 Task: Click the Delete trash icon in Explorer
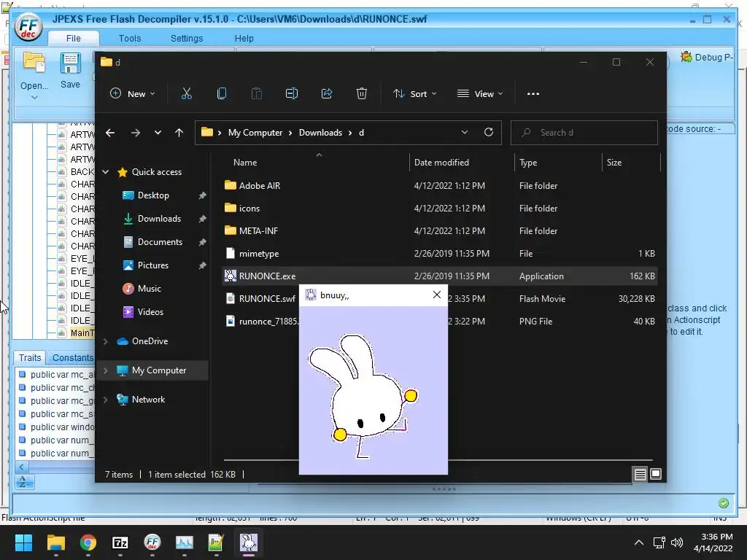click(362, 94)
